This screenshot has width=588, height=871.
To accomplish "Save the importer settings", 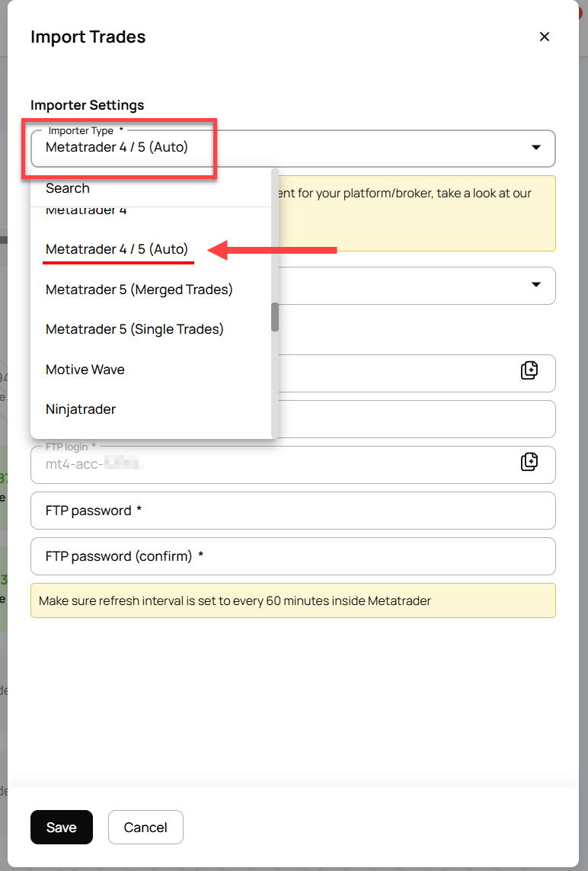I will pos(61,827).
